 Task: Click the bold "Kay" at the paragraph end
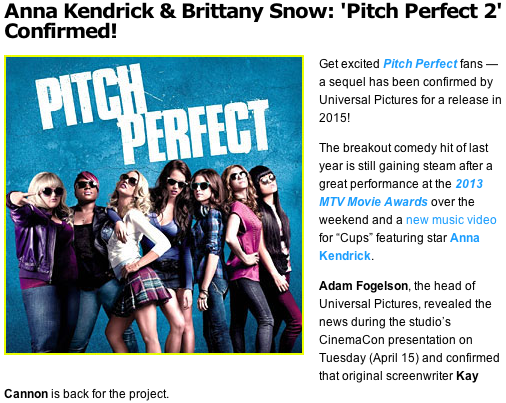(x=467, y=376)
